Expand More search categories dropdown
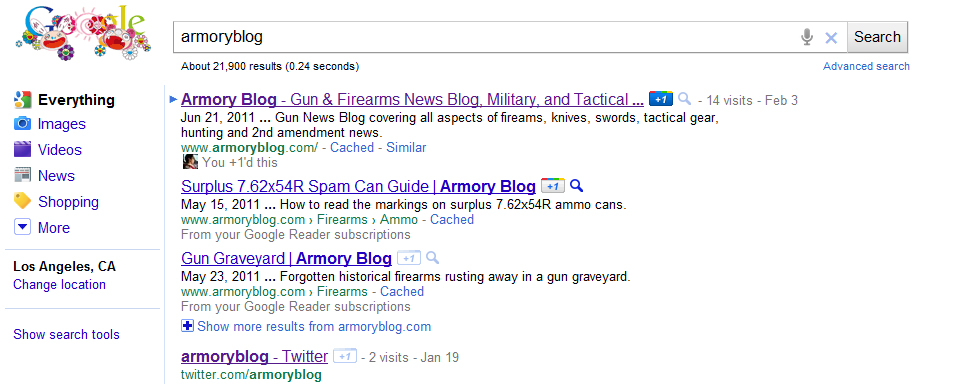Viewport: 972px width, 384px height. tap(22, 228)
